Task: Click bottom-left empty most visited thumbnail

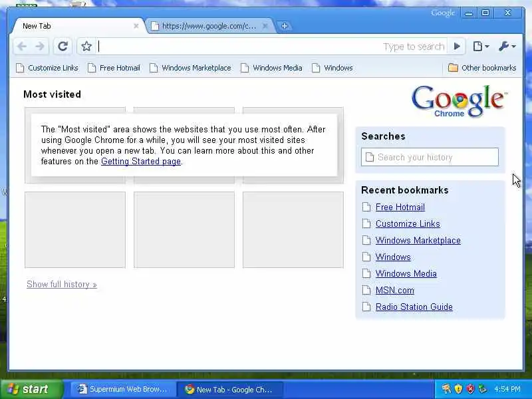Action: [x=75, y=229]
